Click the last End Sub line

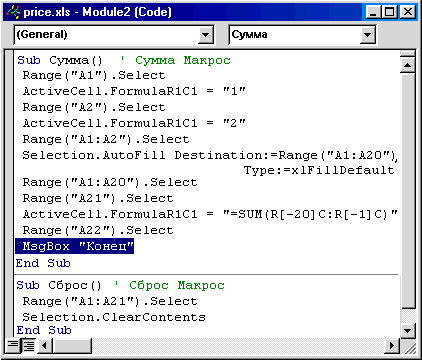tap(44, 330)
